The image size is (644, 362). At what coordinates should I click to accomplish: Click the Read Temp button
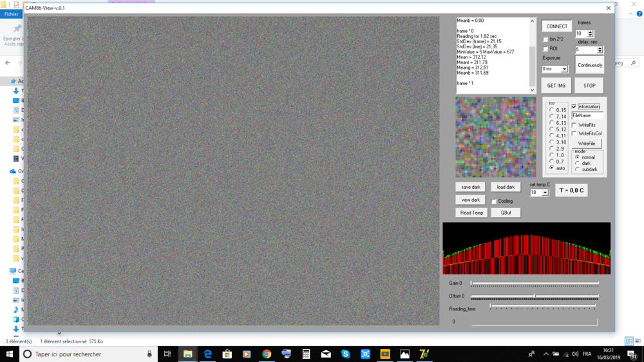point(471,213)
